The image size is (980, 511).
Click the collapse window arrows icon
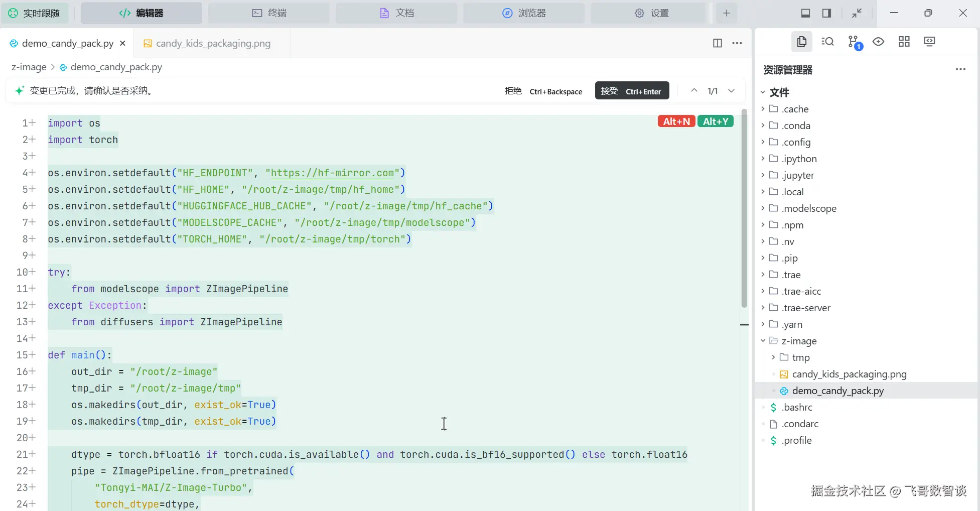pos(857,13)
